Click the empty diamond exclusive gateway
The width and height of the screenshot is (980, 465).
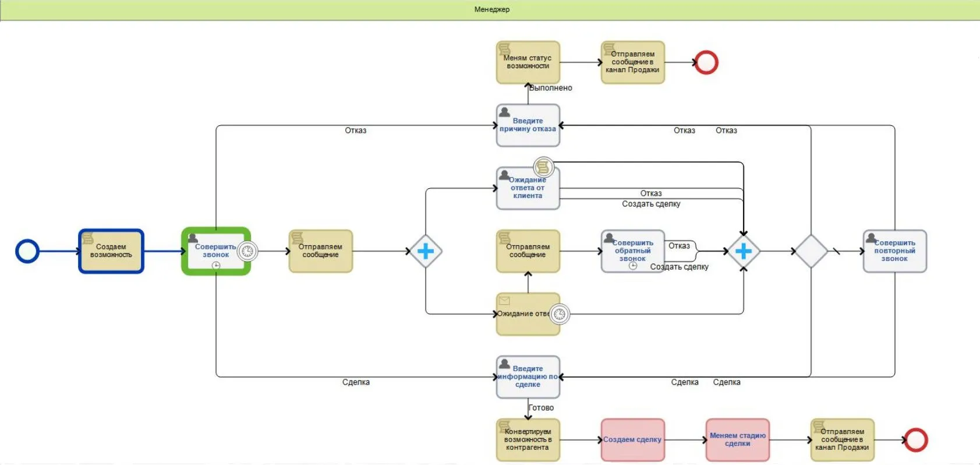[x=811, y=251]
